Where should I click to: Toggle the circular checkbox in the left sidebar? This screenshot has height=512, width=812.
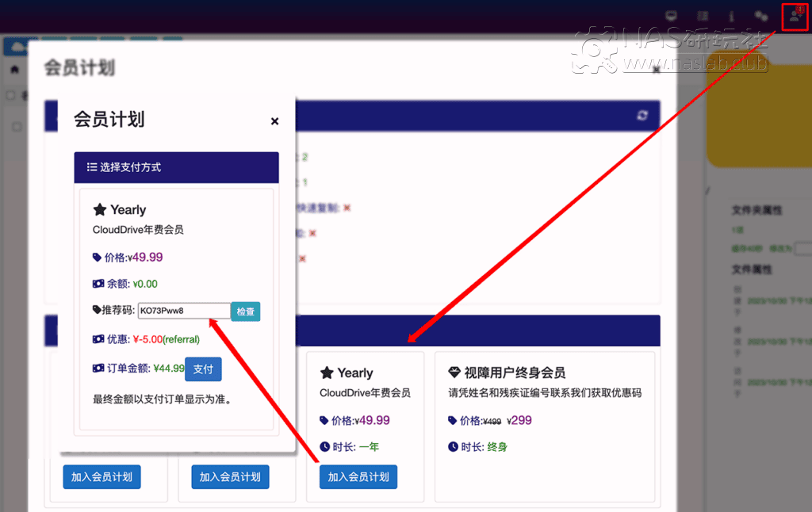pyautogui.click(x=10, y=95)
